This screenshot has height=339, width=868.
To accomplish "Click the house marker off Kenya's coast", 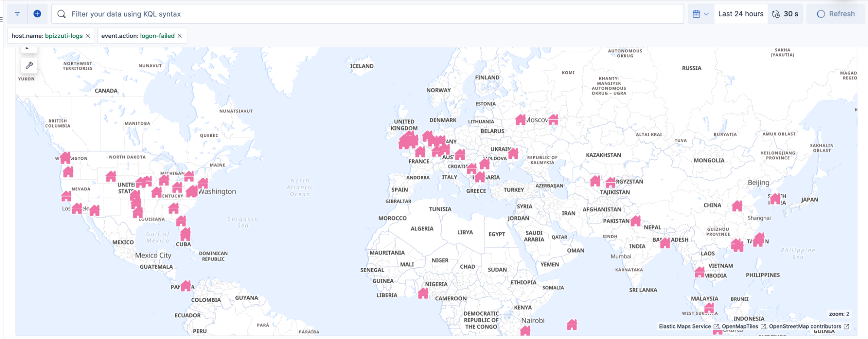I will [x=572, y=324].
